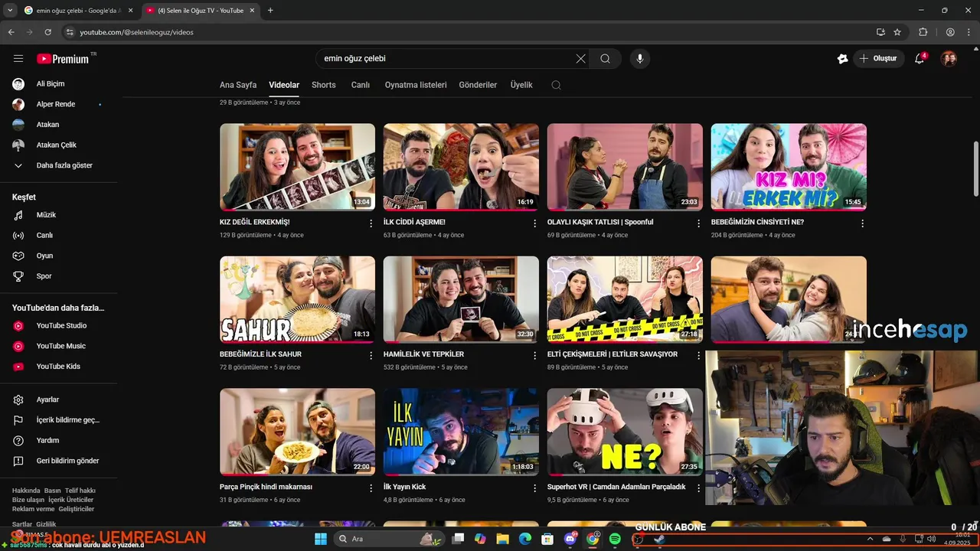Screen dimensions: 980x551
Task: Run search with the magnifier button
Action: (x=605, y=59)
